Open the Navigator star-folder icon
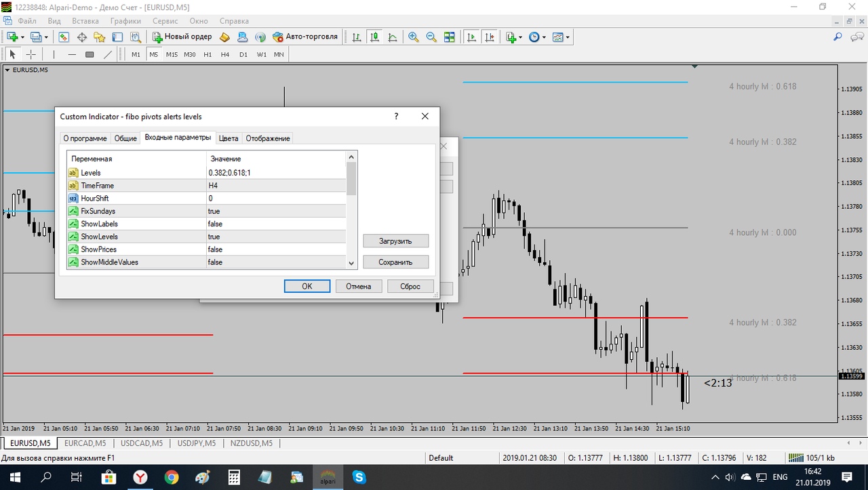868x490 pixels. [x=100, y=37]
